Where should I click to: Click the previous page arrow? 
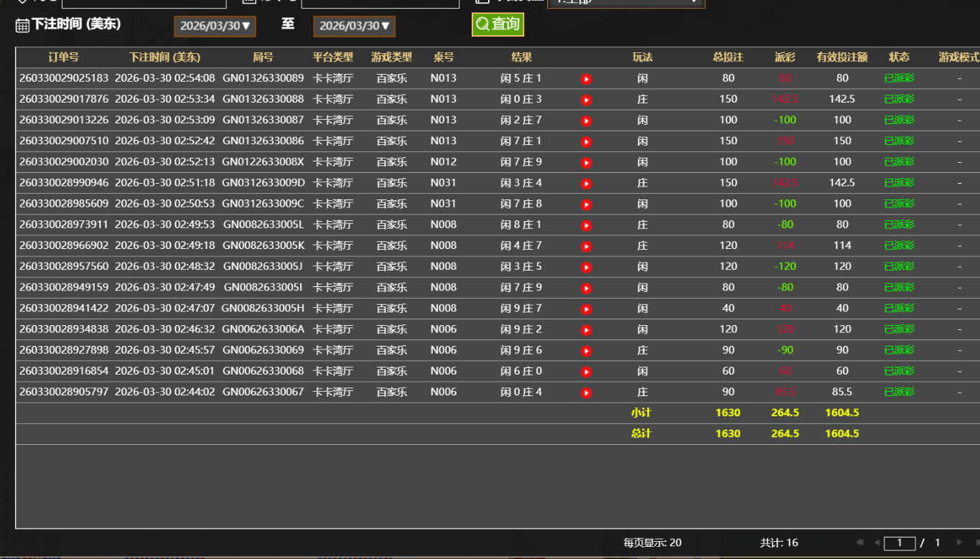(x=878, y=542)
